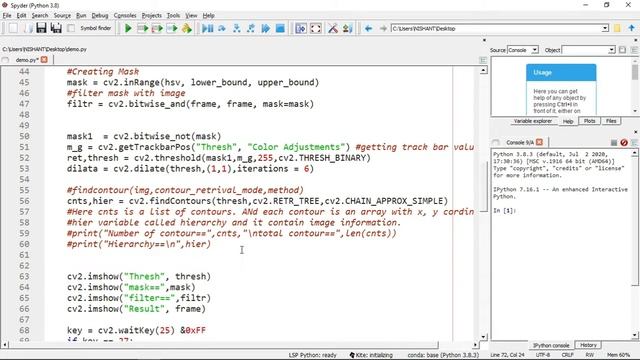Interrupt kernel with gray stop square
The height and width of the screenshot is (360, 640).
(614, 142)
